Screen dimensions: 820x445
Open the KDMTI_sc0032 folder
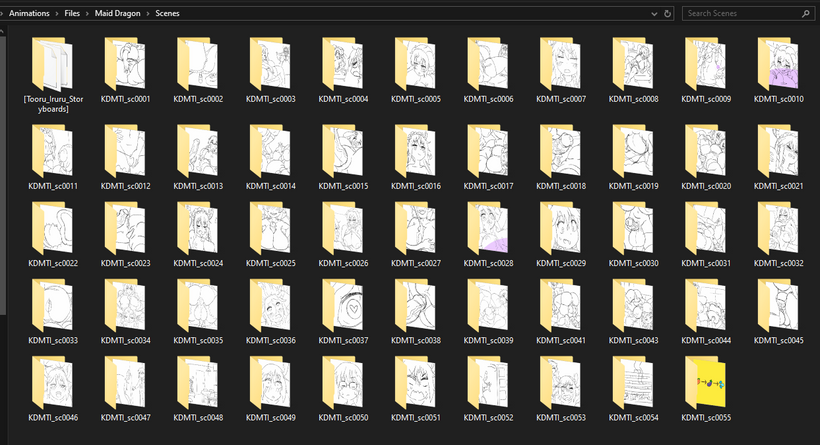(778, 228)
